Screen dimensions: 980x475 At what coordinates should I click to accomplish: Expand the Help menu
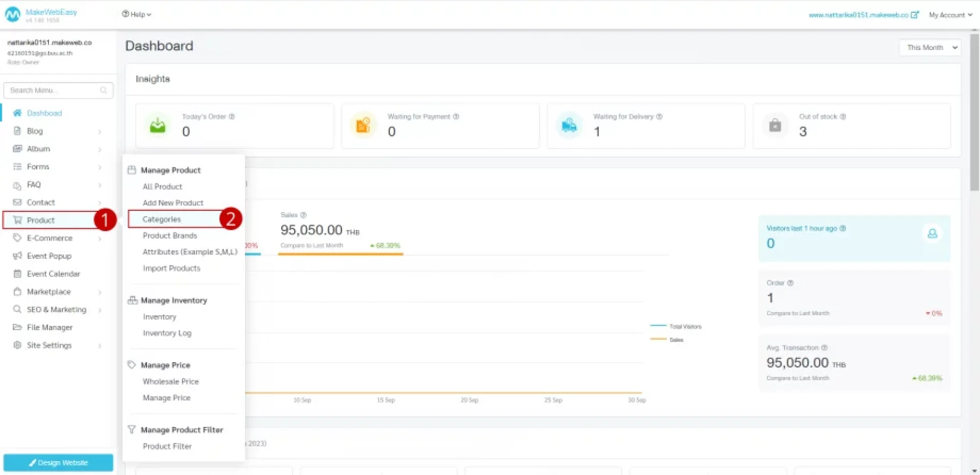[136, 14]
